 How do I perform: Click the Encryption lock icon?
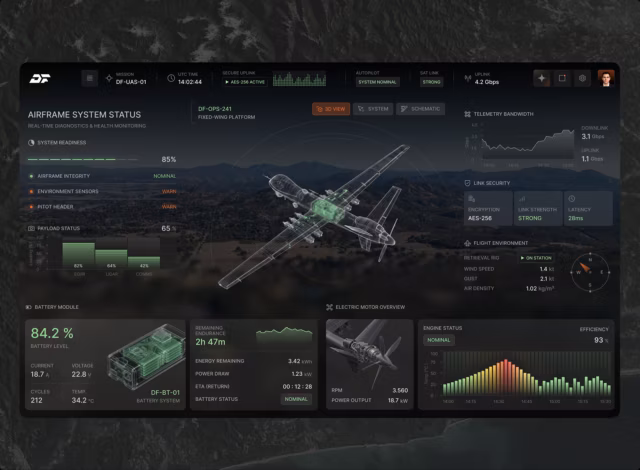471,199
